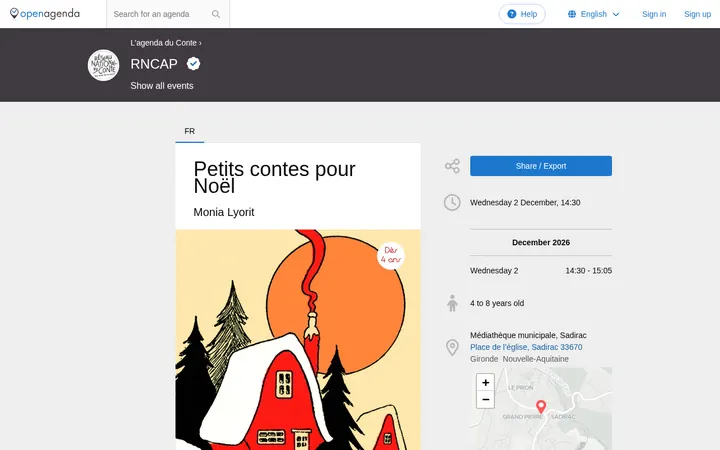Click the event poster image
The width and height of the screenshot is (720, 450).
(x=298, y=340)
